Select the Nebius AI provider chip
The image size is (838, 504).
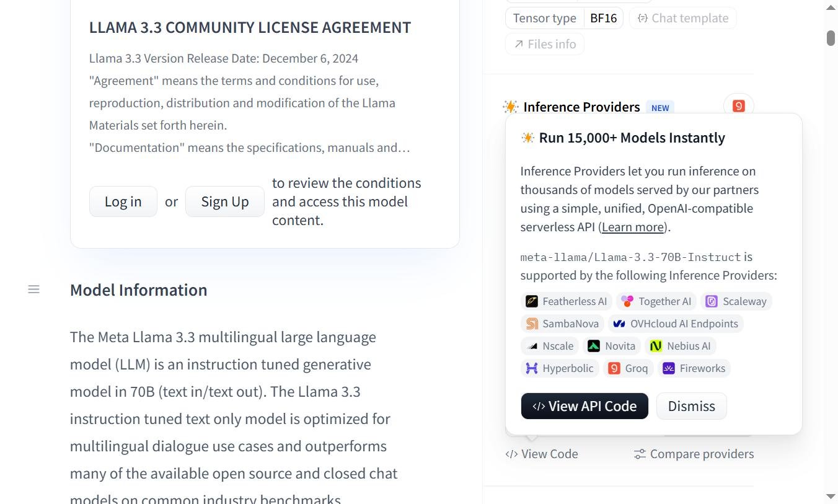[x=680, y=346]
